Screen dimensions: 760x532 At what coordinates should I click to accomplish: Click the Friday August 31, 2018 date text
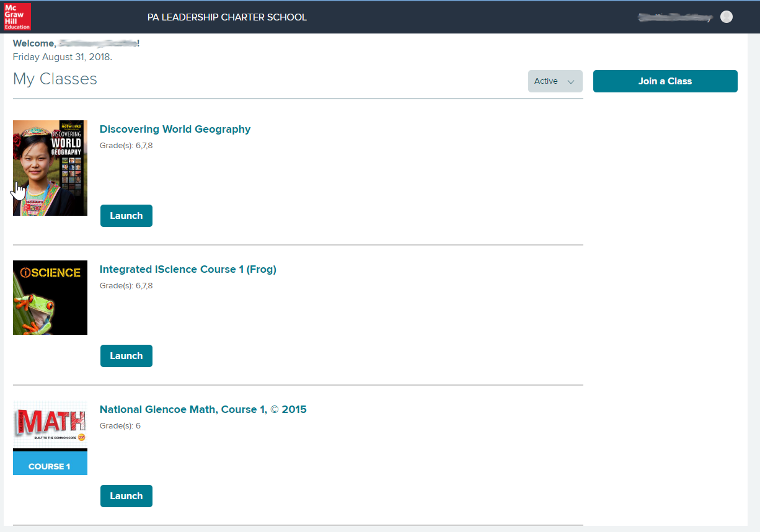[x=62, y=57]
